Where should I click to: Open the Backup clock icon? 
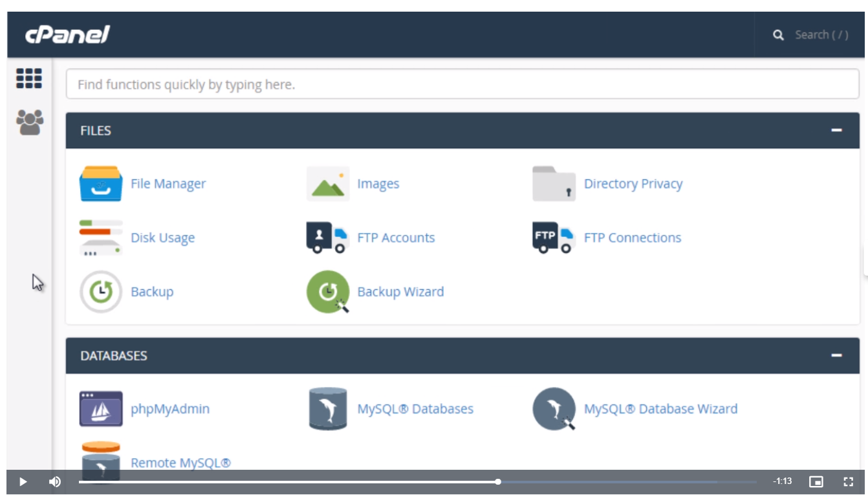coord(101,292)
